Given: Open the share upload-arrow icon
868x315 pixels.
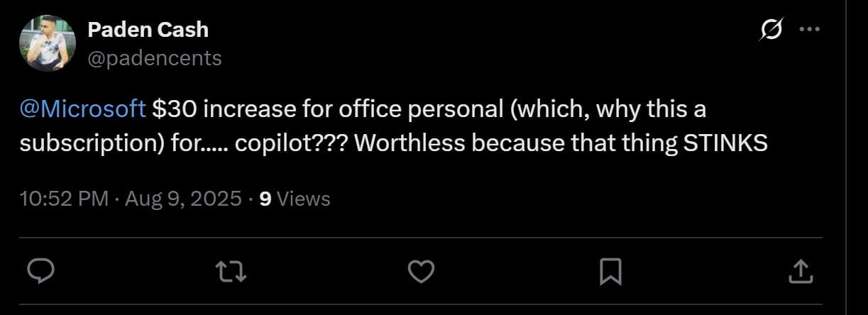Looking at the screenshot, I should click(x=800, y=270).
